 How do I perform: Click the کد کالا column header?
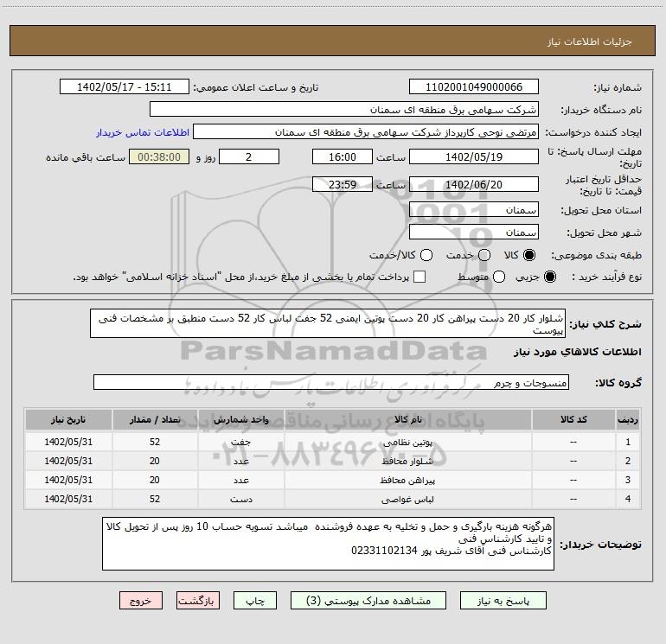pos(573,419)
